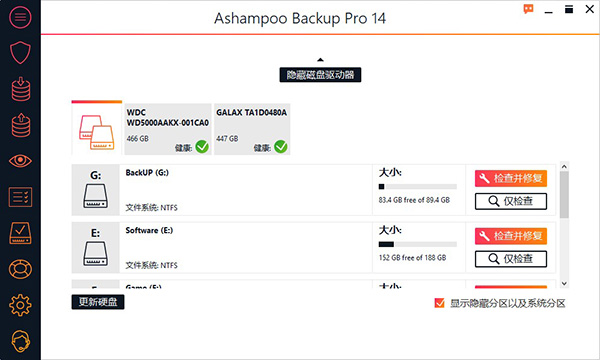Select the backup database download icon

[x=21, y=89]
